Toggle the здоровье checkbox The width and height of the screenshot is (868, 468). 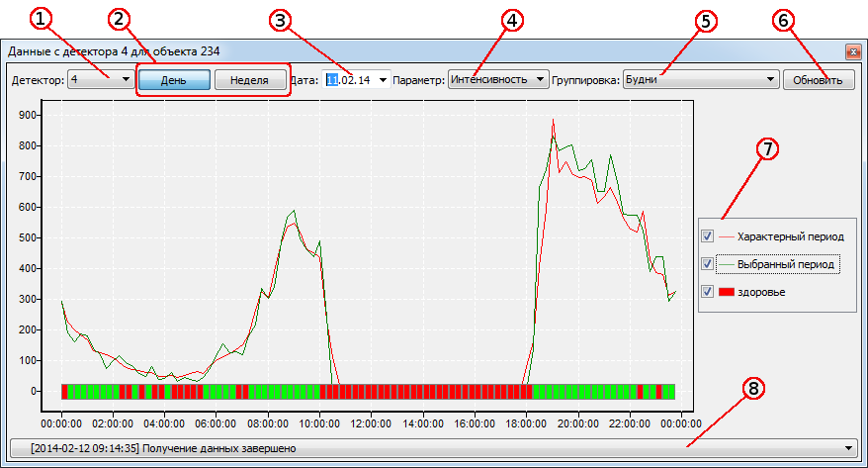(x=707, y=291)
